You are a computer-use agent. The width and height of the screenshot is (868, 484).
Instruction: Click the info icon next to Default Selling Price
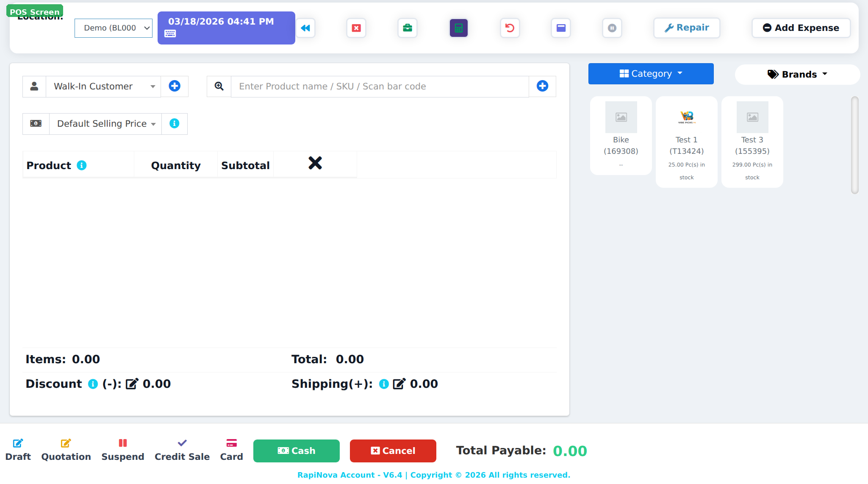pyautogui.click(x=174, y=123)
